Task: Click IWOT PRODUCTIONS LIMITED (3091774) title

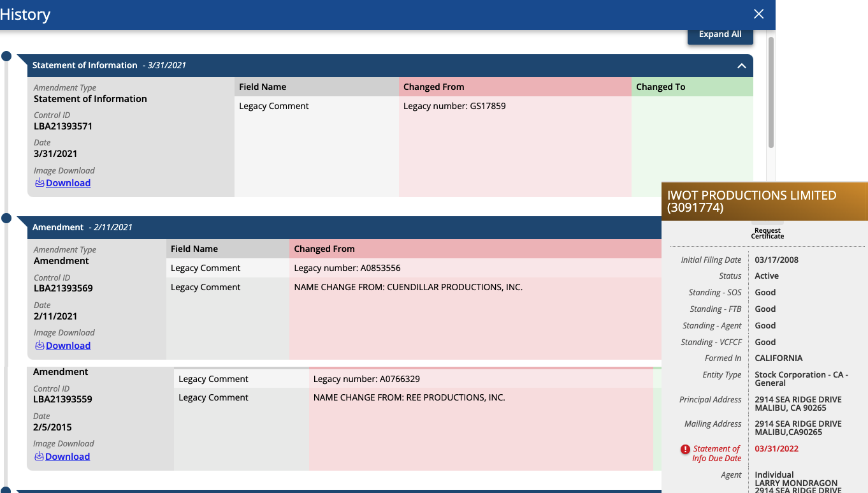Action: (x=752, y=202)
